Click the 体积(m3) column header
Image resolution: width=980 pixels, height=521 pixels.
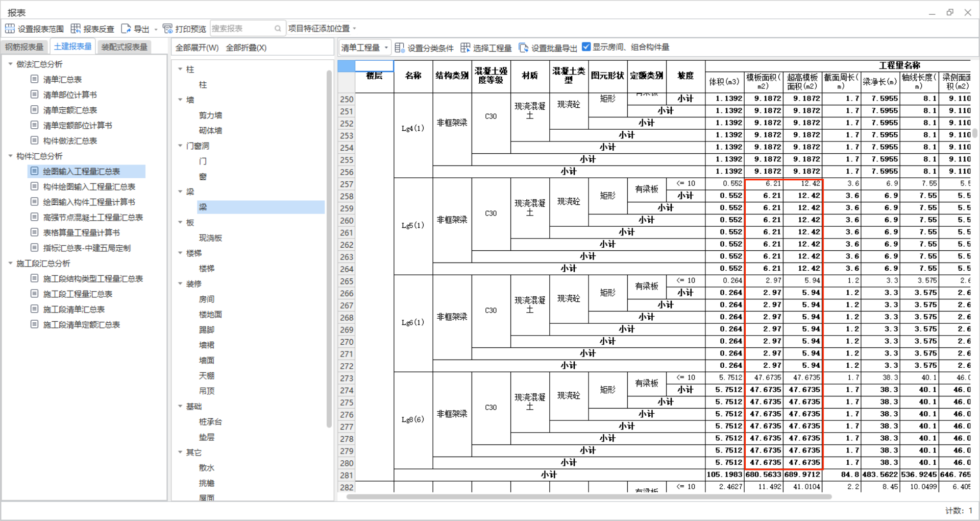725,82
